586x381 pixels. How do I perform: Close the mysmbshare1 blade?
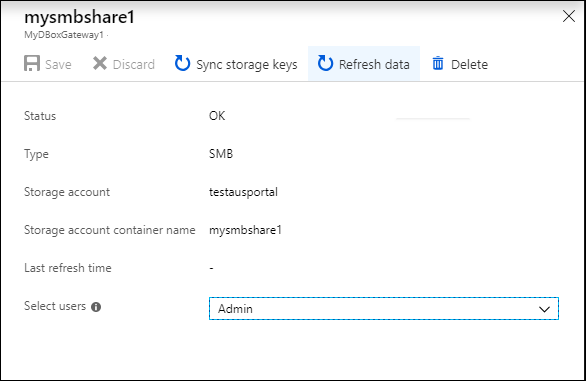coord(569,16)
